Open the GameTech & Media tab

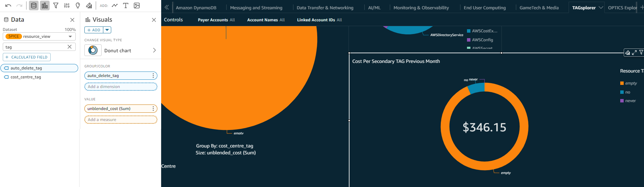539,8
